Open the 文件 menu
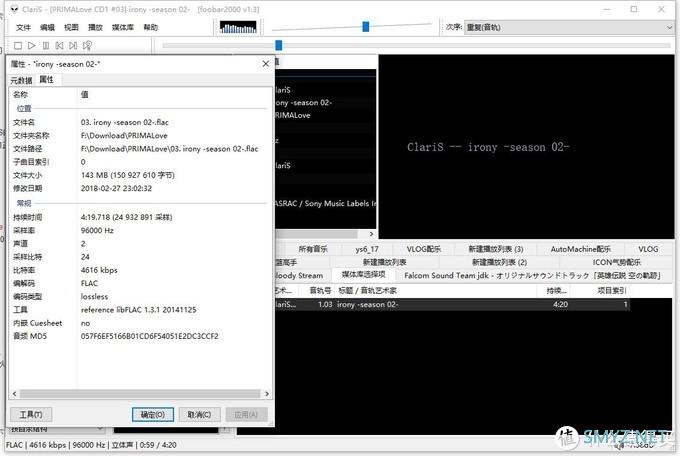 pyautogui.click(x=23, y=27)
